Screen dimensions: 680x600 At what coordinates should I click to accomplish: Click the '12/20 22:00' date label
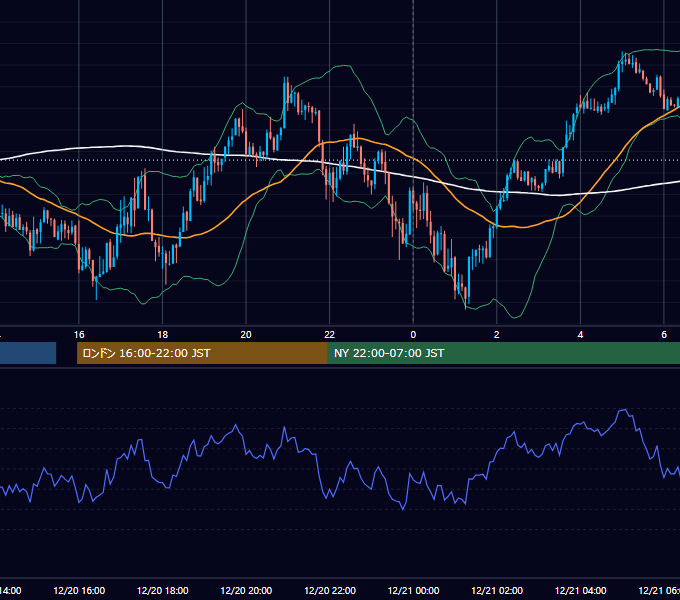330,590
